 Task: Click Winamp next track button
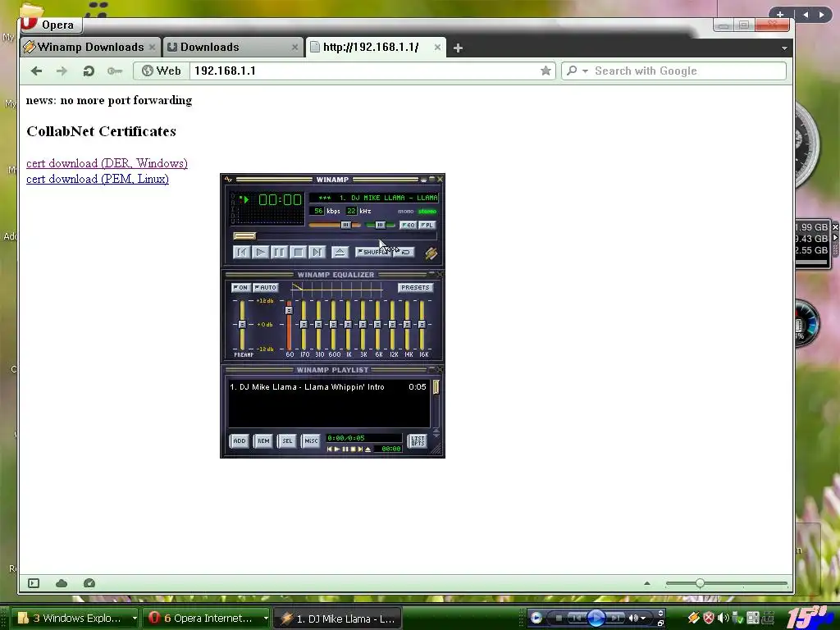point(317,252)
